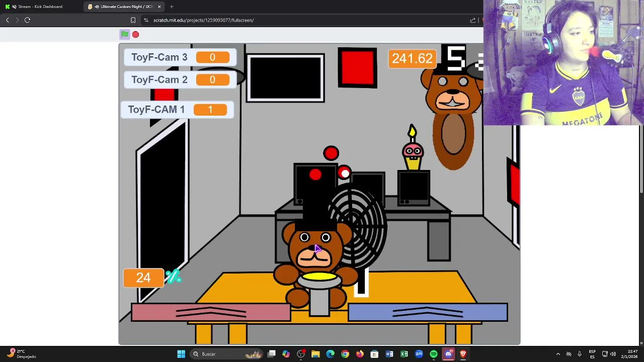Launch Copilot from the taskbar
The width and height of the screenshot is (644, 362).
(286, 354)
